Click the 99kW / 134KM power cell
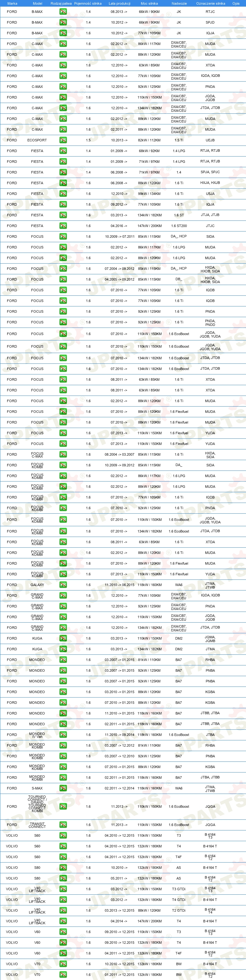This screenshot has width=246, height=980. click(149, 194)
